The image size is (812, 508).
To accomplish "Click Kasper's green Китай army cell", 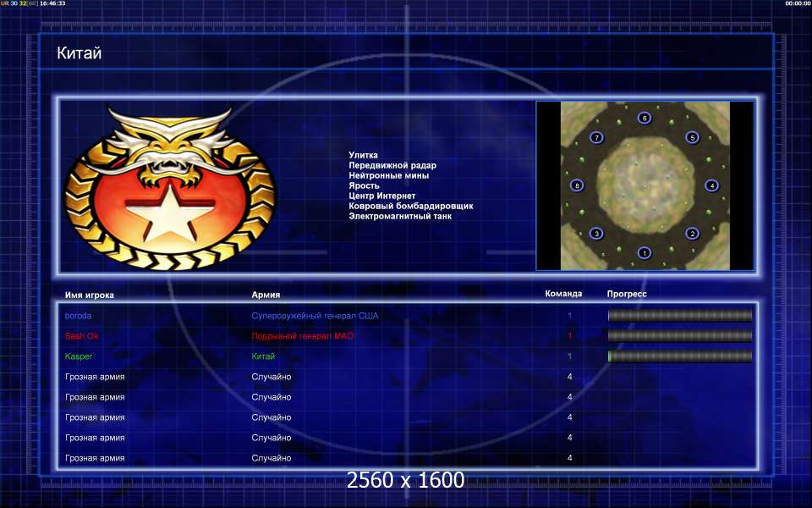I will pyautogui.click(x=263, y=356).
